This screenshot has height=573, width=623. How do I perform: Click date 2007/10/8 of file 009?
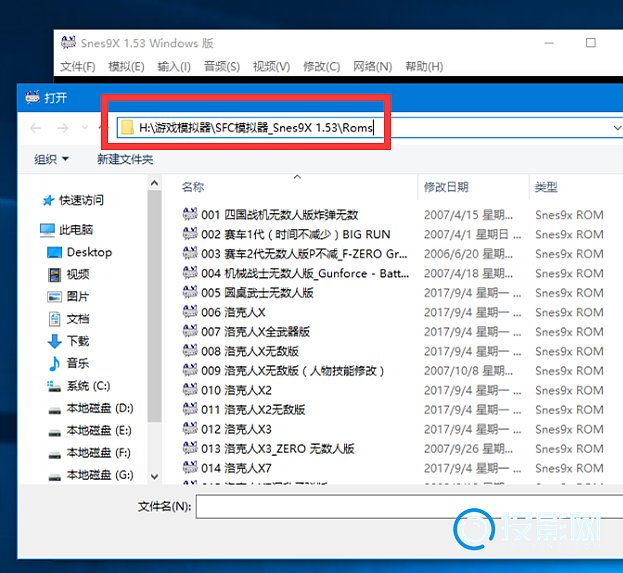pos(468,371)
